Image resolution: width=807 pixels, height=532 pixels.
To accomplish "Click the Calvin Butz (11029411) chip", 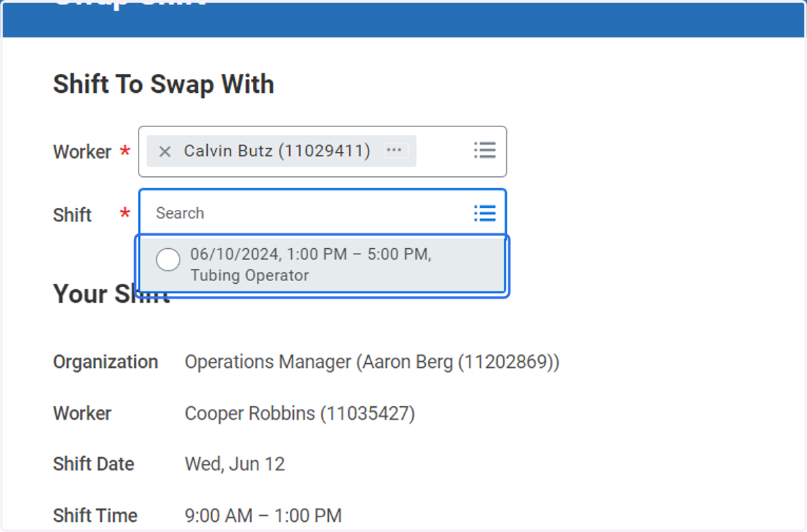I will click(x=281, y=151).
